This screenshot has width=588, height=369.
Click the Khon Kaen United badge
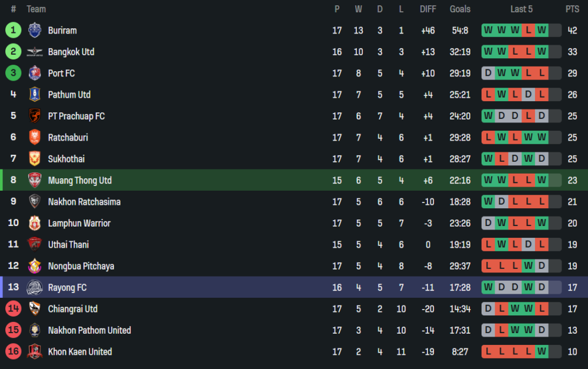(x=35, y=352)
